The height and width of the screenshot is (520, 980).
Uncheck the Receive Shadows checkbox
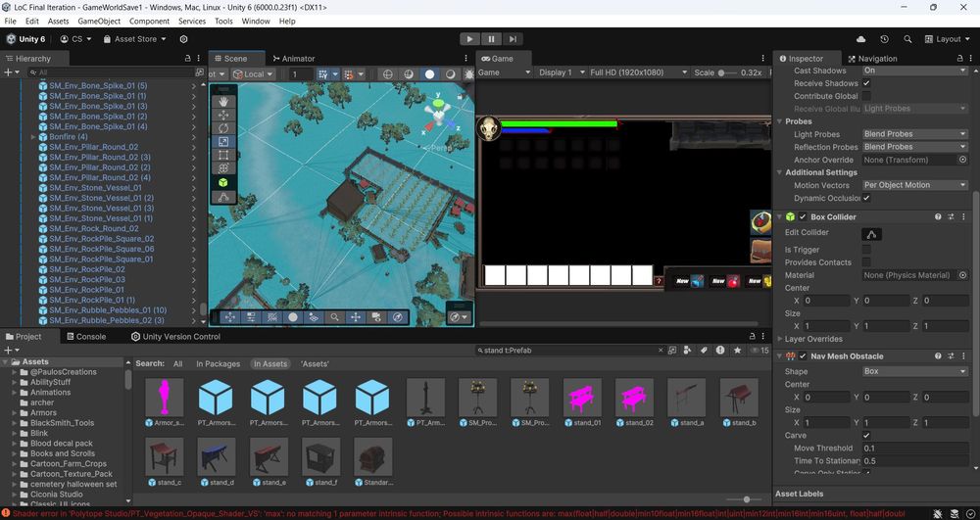tap(866, 83)
